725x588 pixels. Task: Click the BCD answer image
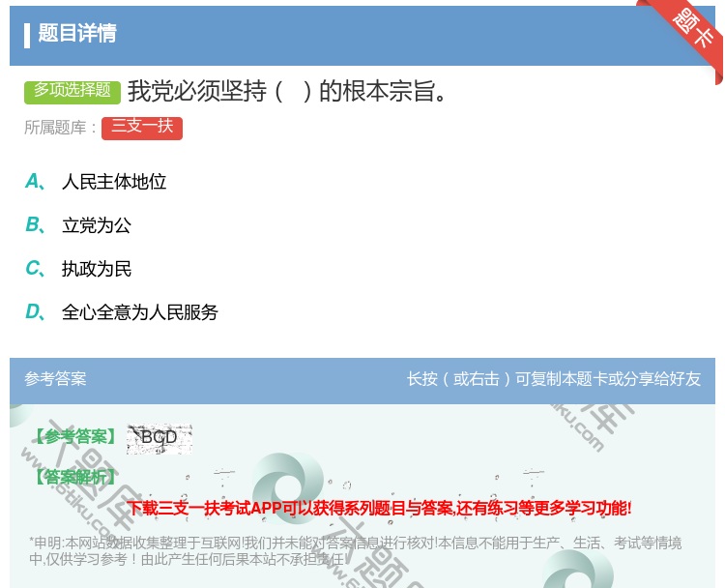click(159, 438)
